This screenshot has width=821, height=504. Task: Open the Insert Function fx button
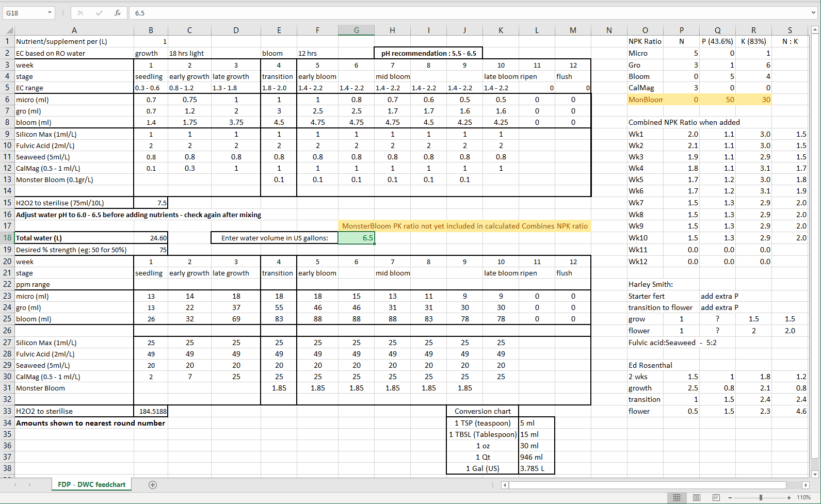[118, 13]
